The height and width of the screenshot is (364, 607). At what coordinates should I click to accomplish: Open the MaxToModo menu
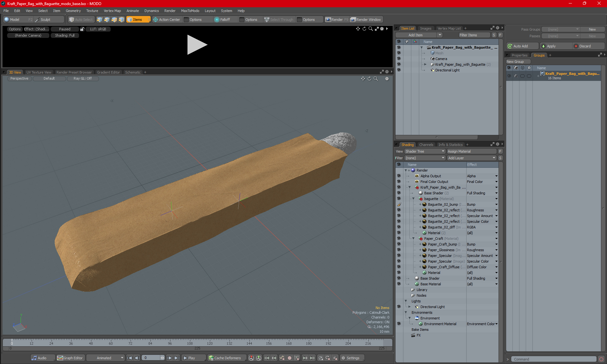coord(190,11)
